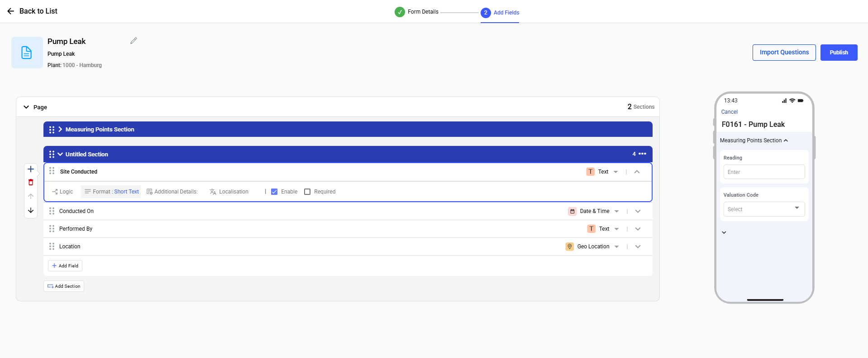Uncheck the Enable checkbox

click(274, 192)
